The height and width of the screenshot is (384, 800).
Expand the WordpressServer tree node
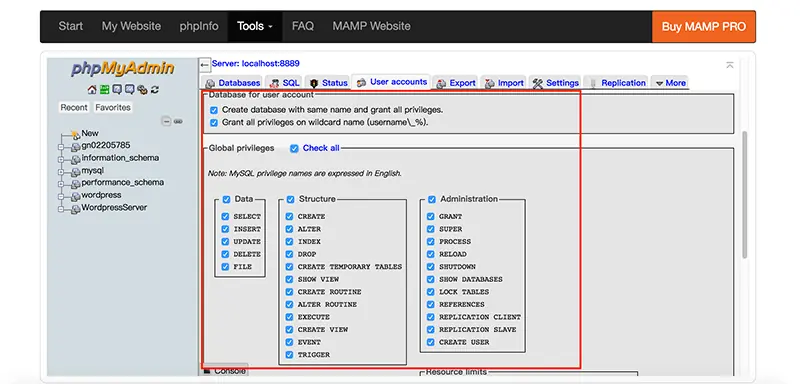pyautogui.click(x=61, y=209)
